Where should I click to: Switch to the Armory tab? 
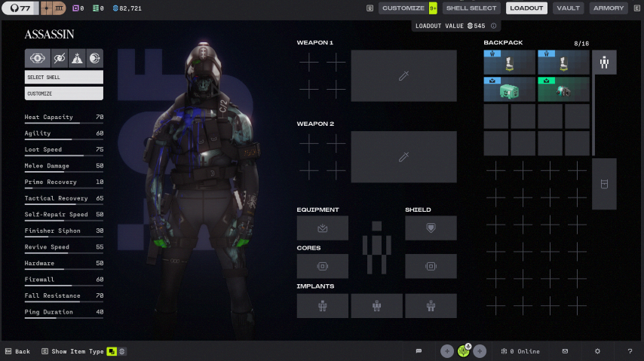coord(608,8)
